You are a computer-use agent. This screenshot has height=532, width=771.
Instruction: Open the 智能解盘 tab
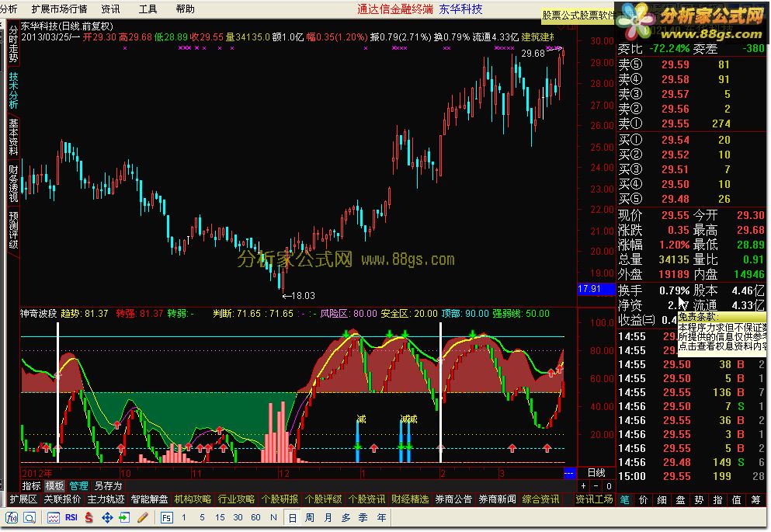pyautogui.click(x=150, y=499)
